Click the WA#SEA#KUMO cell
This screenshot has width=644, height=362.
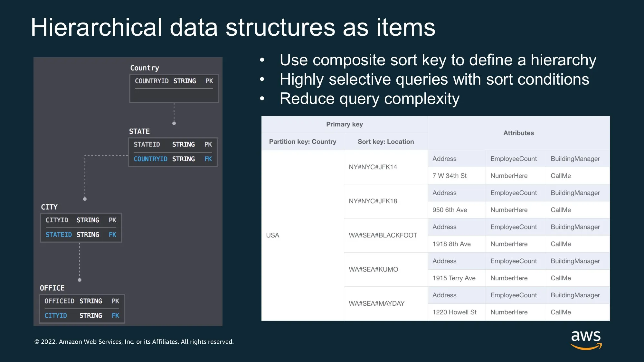(x=374, y=269)
